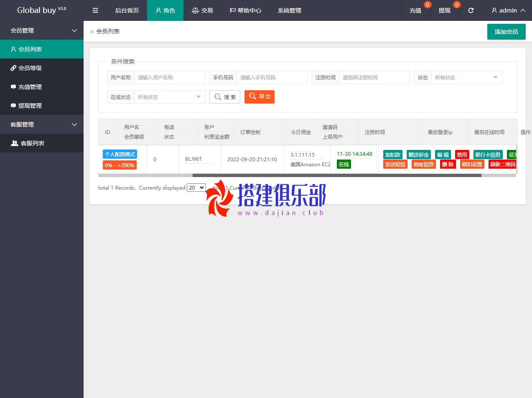Click the table horizontal scrollbar thumb

tap(337, 175)
